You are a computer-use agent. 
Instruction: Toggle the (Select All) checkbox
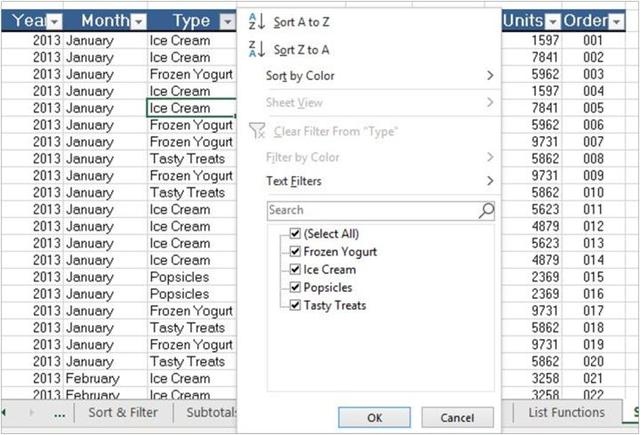coord(295,234)
